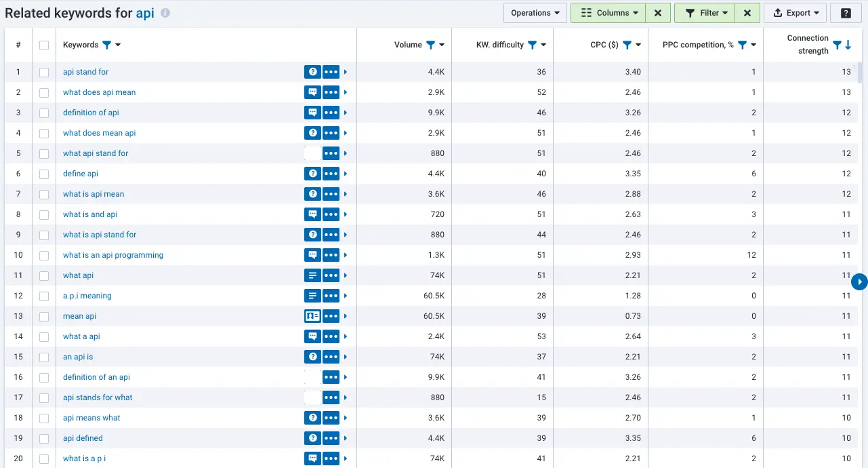Viewport: 868px width, 468px height.
Task: Check the box for row mean api
Action: 44,316
